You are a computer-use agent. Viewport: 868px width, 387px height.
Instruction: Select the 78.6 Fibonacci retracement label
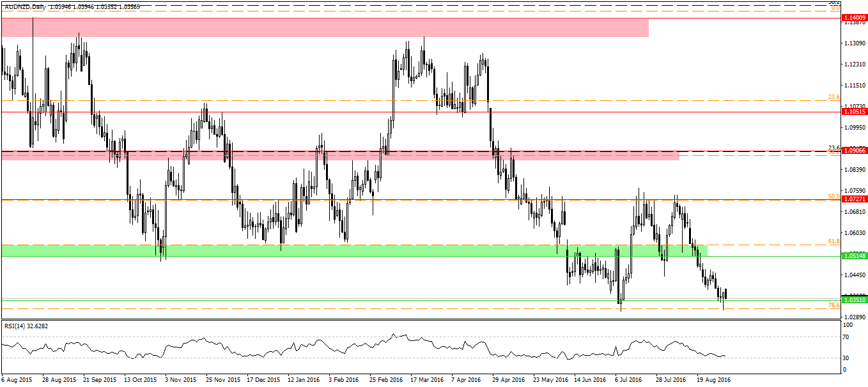(833, 305)
